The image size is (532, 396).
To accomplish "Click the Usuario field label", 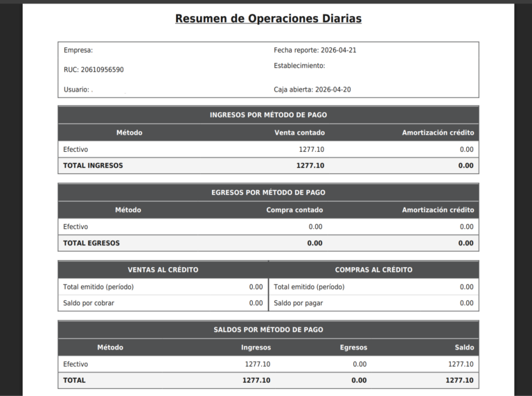I will (77, 90).
